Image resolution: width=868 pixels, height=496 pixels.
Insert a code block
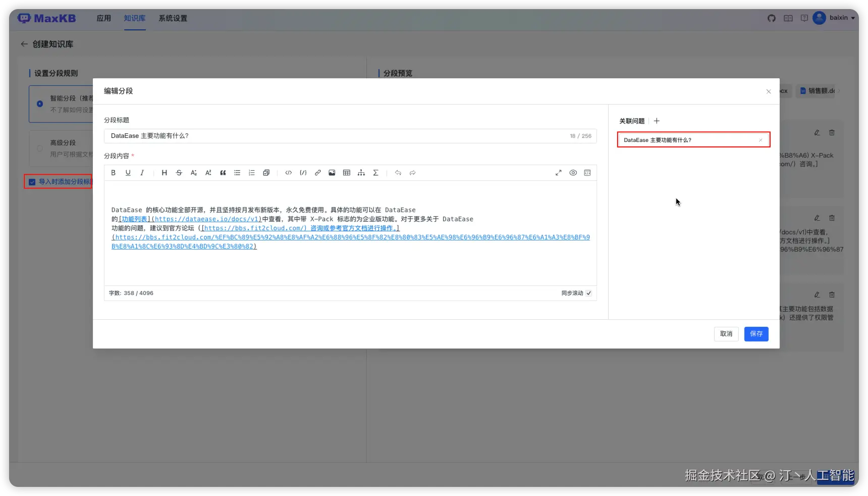point(303,173)
